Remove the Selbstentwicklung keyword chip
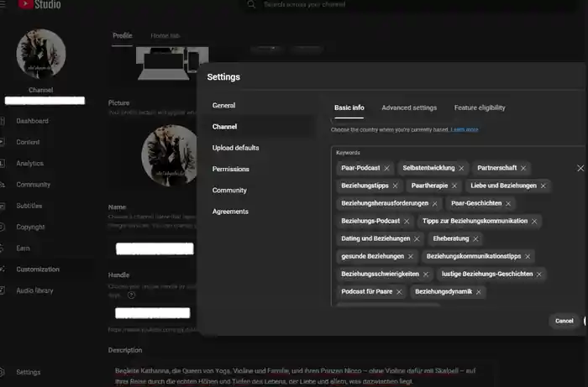 point(461,168)
